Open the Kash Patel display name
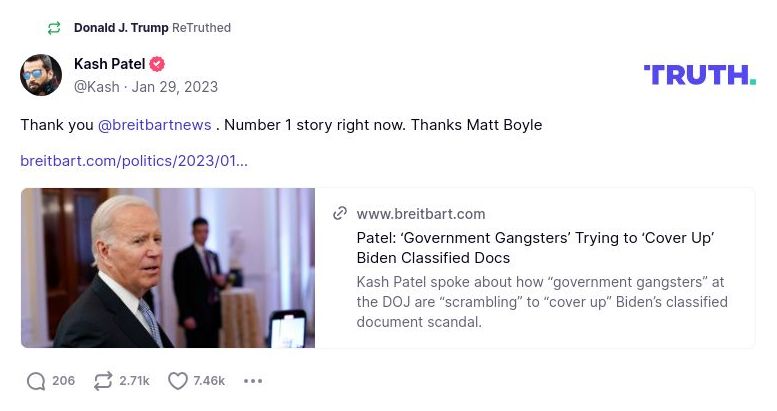The height and width of the screenshot is (411, 777). pos(109,64)
